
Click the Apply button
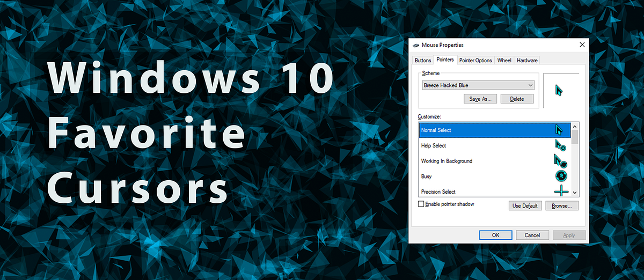569,235
